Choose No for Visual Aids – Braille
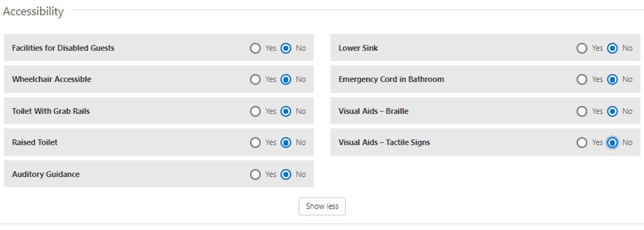 click(613, 111)
